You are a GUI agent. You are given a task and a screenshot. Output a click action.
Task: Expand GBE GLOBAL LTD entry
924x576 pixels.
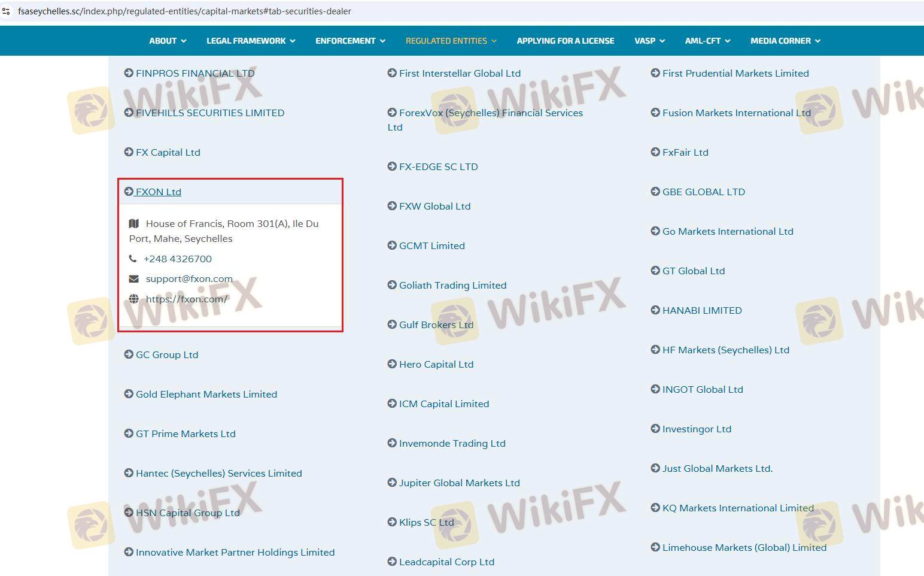click(698, 192)
